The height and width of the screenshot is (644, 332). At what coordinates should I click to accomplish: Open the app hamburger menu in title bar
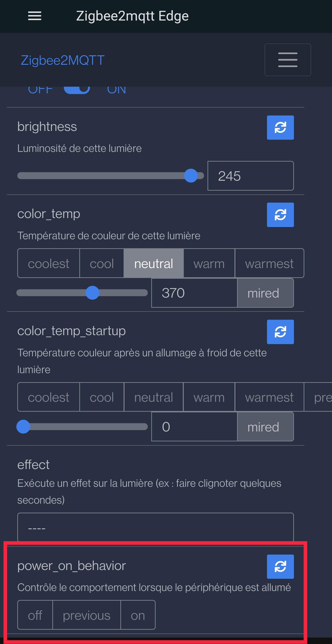[35, 16]
